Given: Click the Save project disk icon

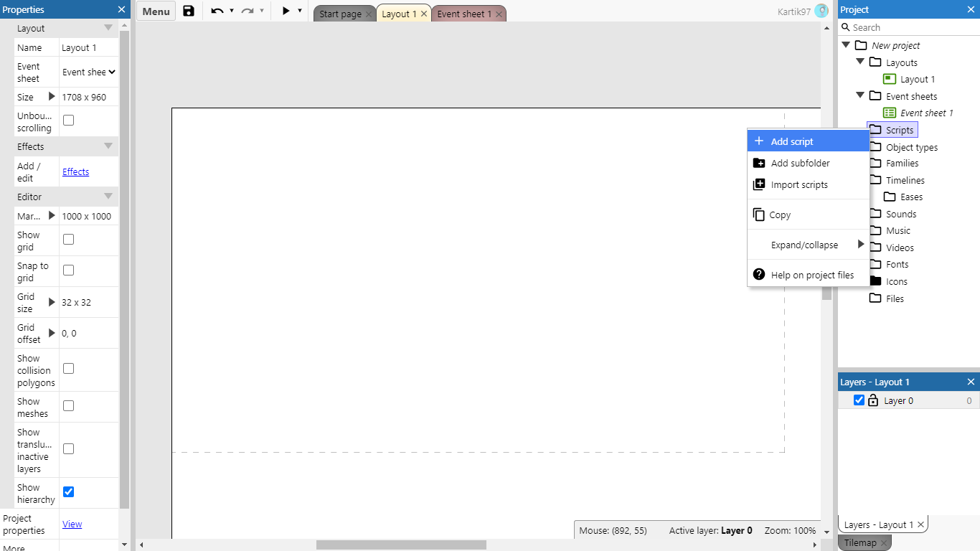Looking at the screenshot, I should point(189,11).
